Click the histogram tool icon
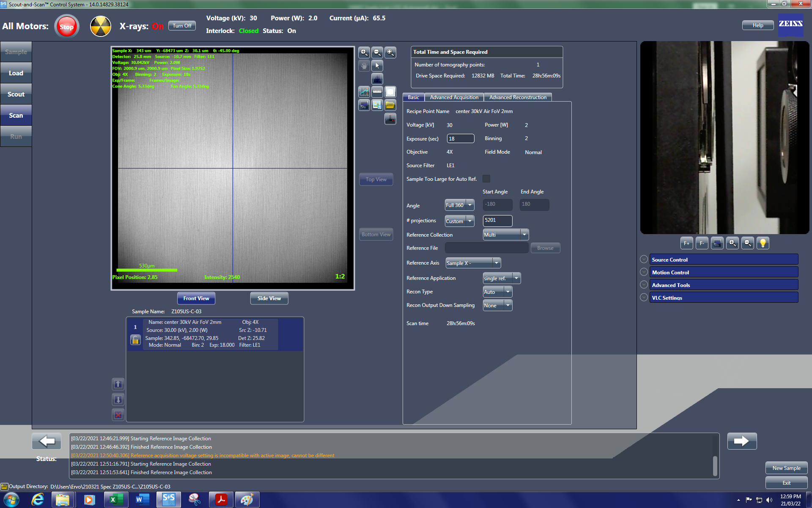 pos(377,79)
